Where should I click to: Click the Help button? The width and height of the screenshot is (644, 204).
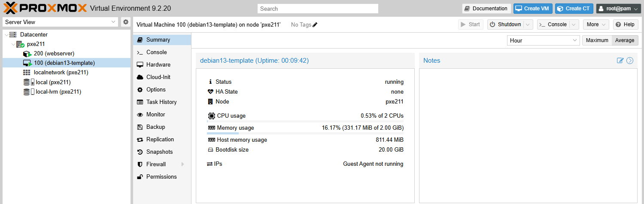[626, 24]
